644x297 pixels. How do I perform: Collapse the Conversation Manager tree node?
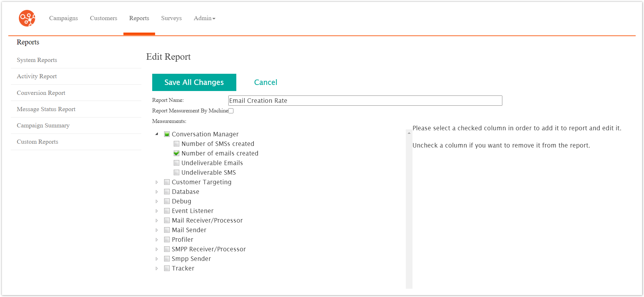tap(157, 134)
